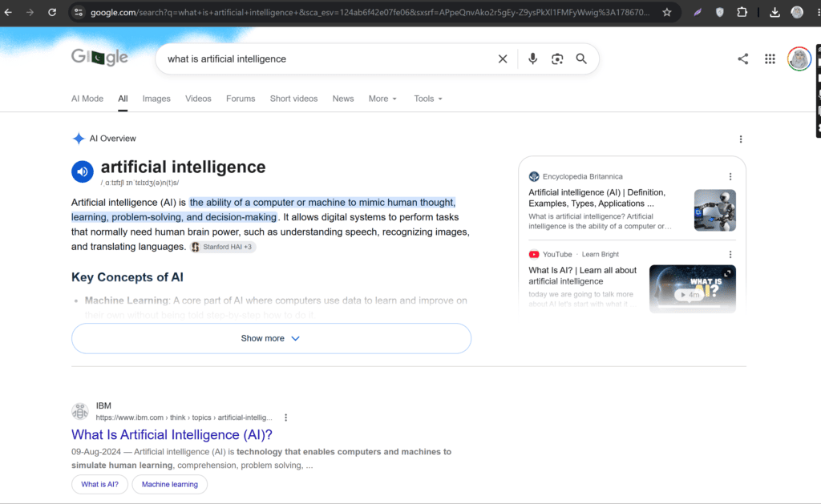
Task: Go forward in browser history
Action: (30, 12)
